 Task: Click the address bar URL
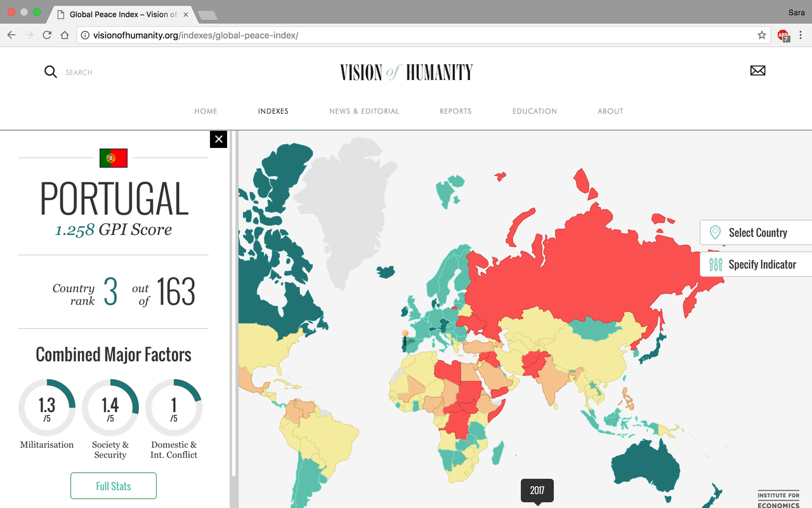pyautogui.click(x=195, y=35)
